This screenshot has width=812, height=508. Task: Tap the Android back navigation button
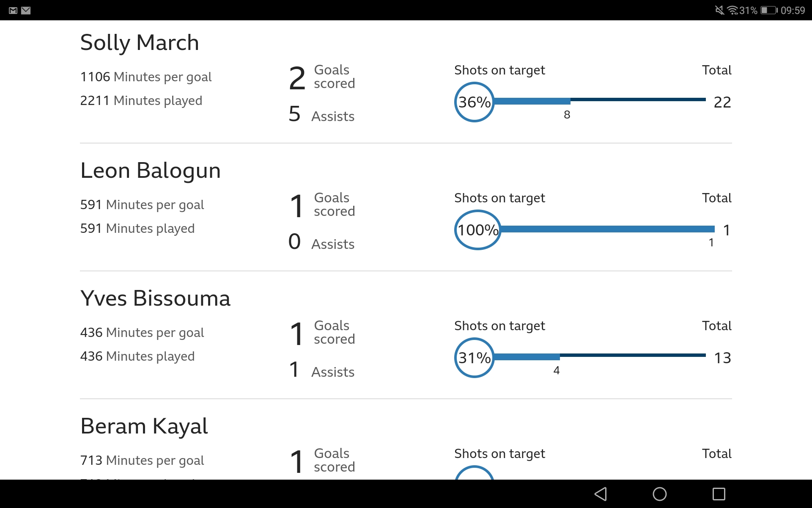coord(601,494)
